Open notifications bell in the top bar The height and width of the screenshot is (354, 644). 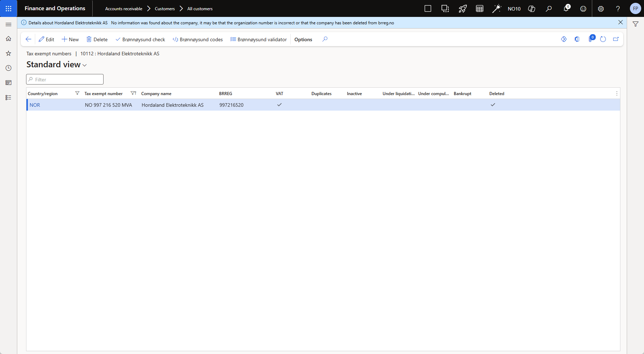[x=566, y=8]
